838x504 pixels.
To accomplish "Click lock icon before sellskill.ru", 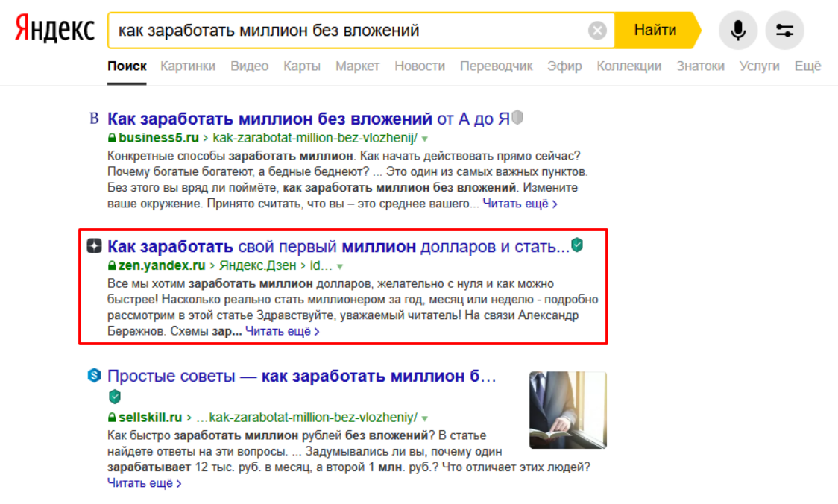I will coord(112,418).
